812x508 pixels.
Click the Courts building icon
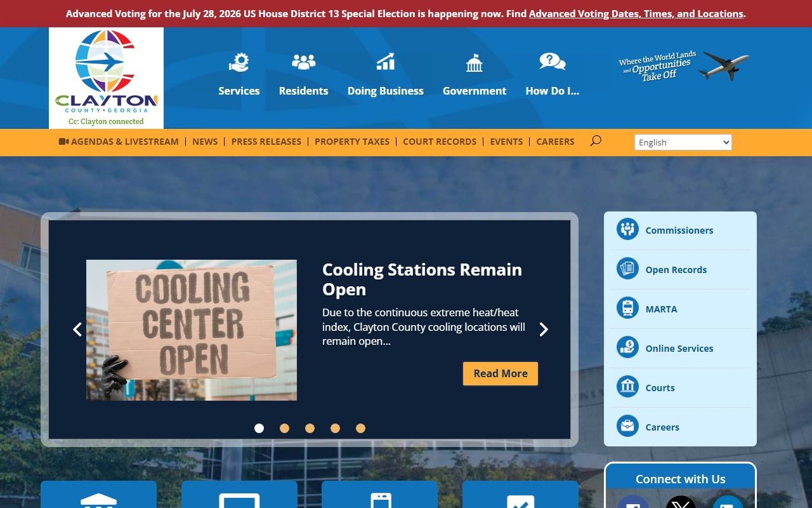tap(627, 387)
